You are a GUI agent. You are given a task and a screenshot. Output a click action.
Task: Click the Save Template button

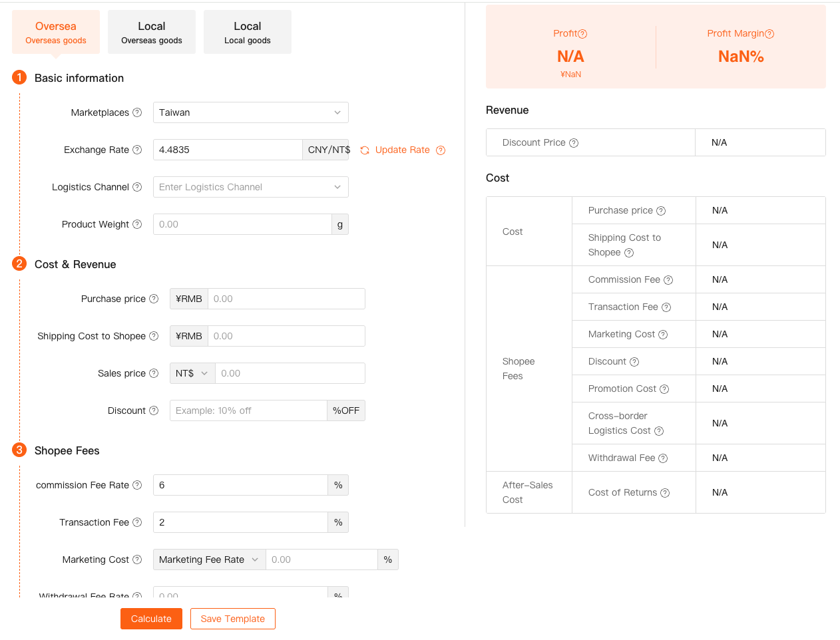(x=232, y=619)
